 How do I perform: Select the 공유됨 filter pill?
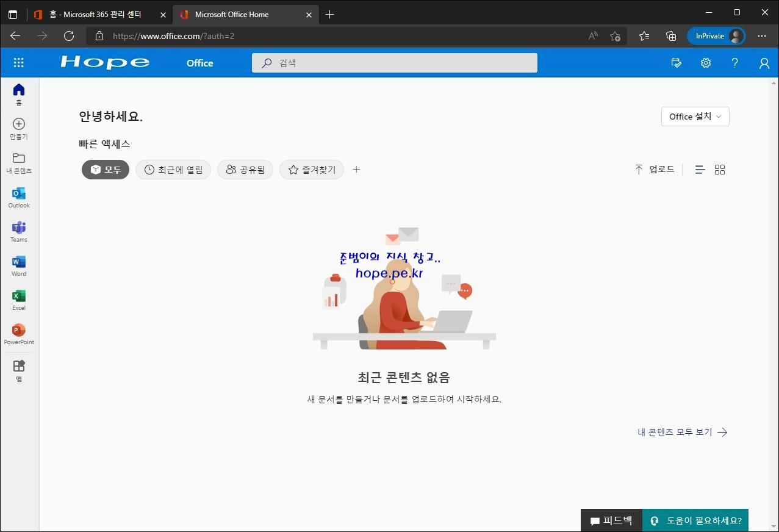coord(245,170)
